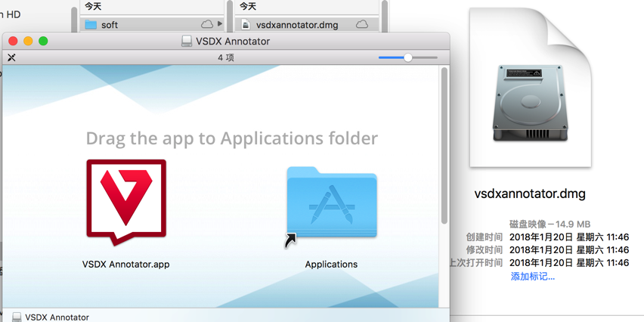Minimize the VSDX Annotator window
The width and height of the screenshot is (644, 322).
click(x=28, y=41)
